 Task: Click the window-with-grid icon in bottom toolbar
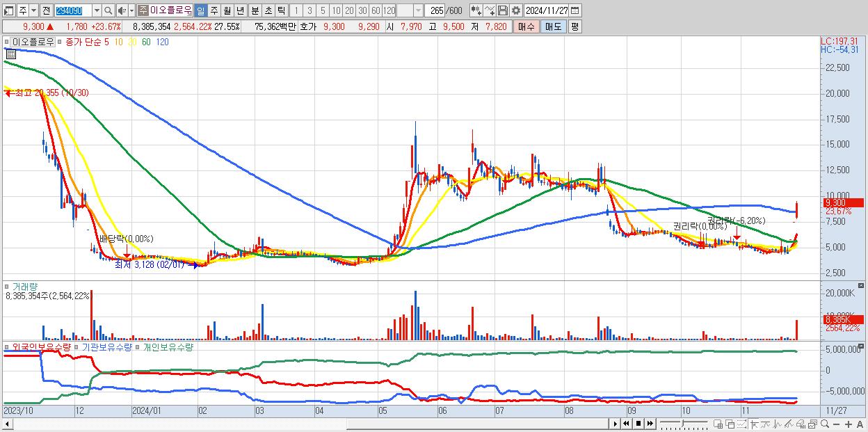tap(718, 424)
